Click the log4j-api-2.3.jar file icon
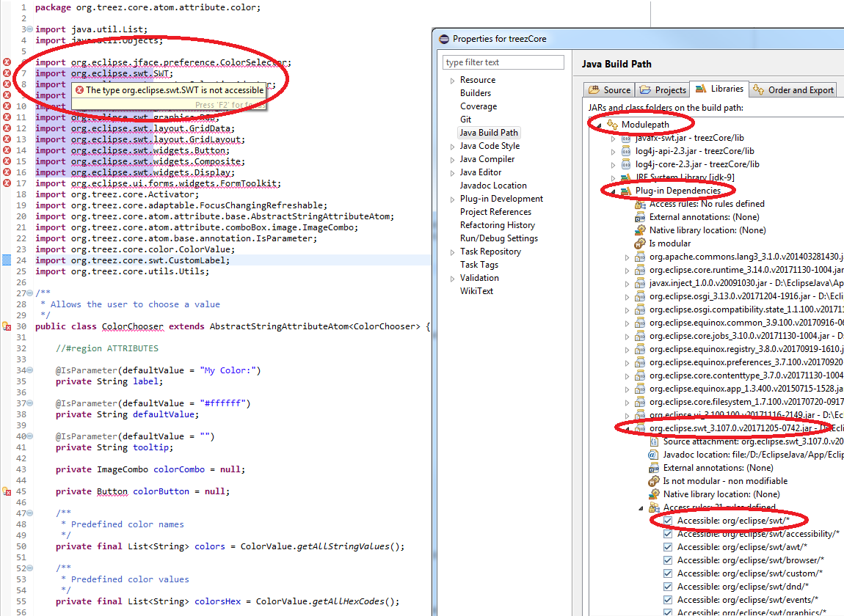Image resolution: width=844 pixels, height=616 pixels. pyautogui.click(x=626, y=151)
